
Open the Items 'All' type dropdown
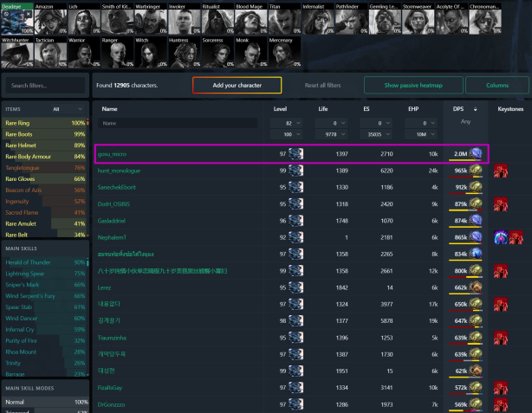click(68, 109)
